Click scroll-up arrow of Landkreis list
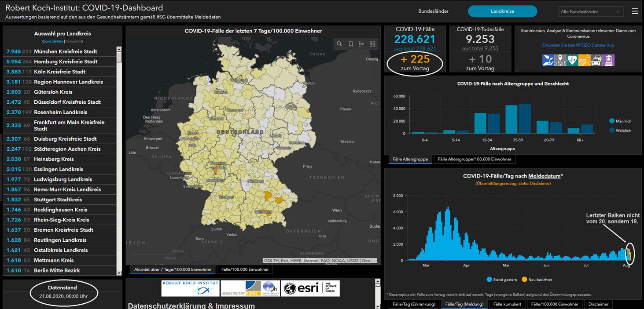 [x=119, y=49]
